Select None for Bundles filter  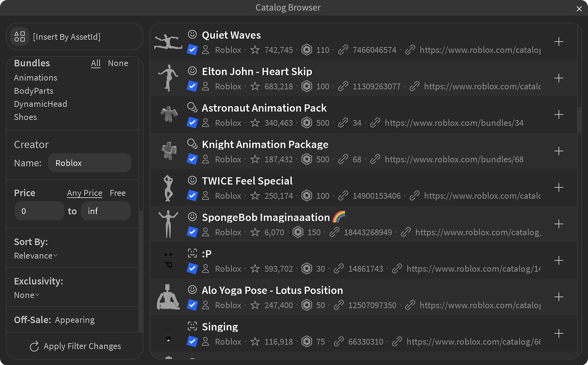118,63
